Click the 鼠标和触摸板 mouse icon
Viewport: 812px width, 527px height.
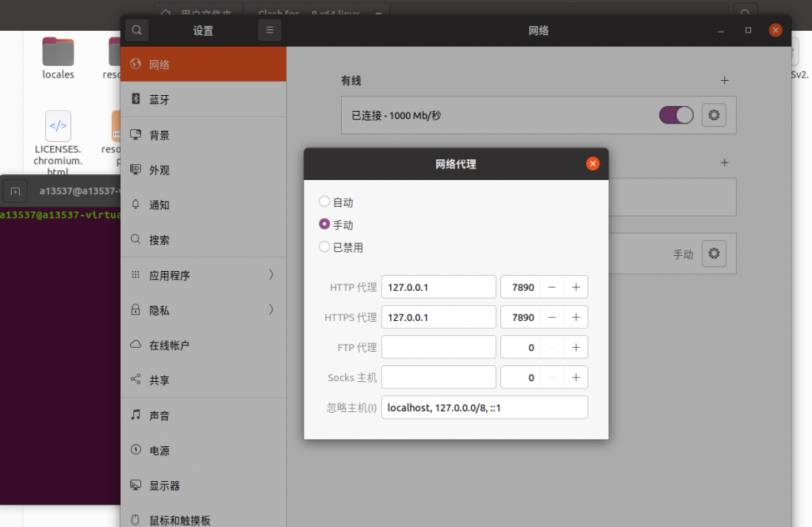point(136,520)
